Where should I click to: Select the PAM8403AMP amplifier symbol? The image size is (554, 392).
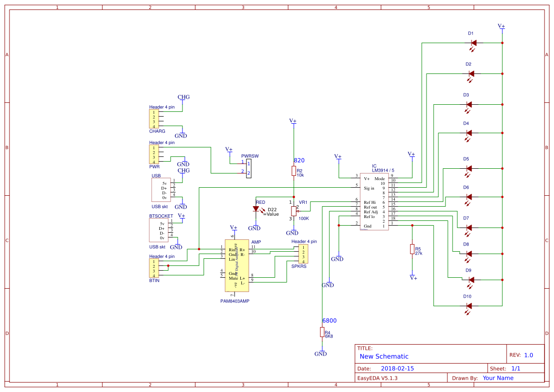[237, 266]
